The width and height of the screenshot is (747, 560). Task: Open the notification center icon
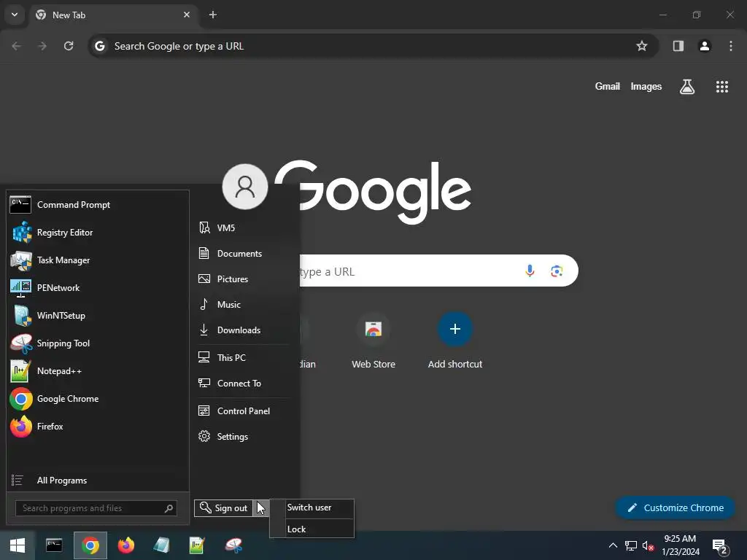[720, 547]
